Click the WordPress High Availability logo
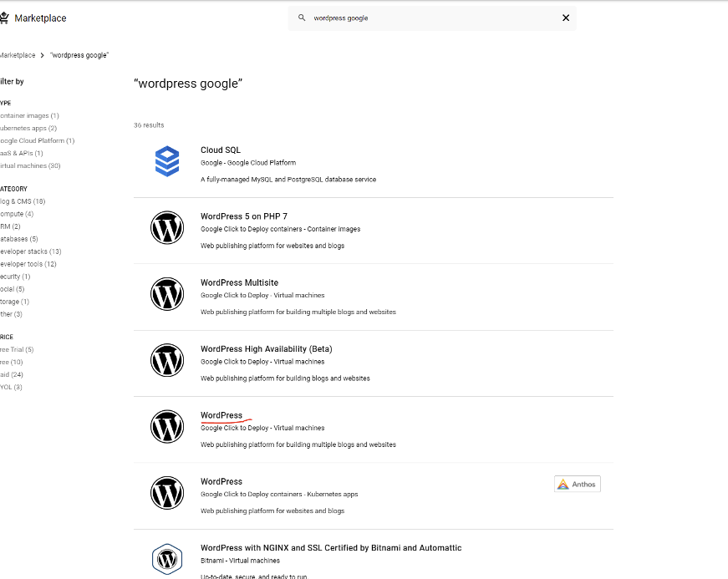 (x=167, y=360)
